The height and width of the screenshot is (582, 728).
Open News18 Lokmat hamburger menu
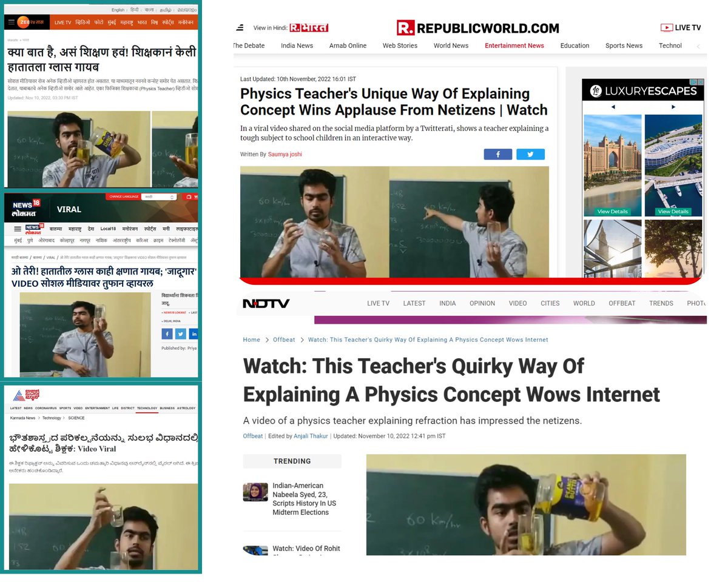(x=18, y=229)
